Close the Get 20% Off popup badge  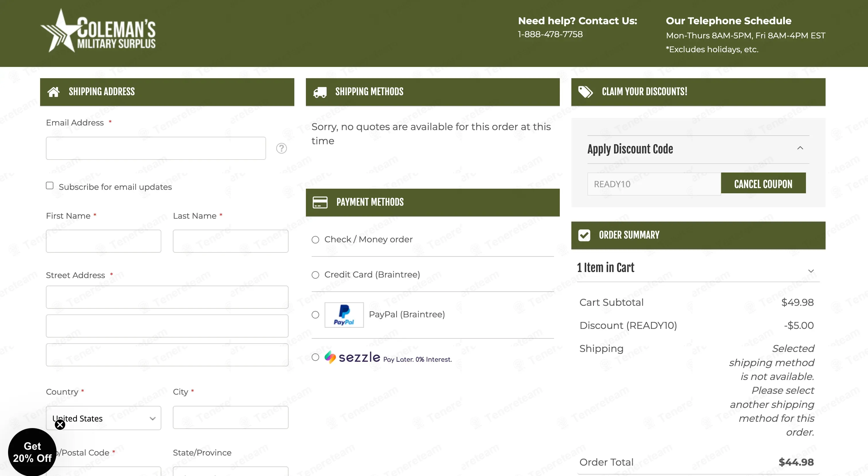(60, 425)
